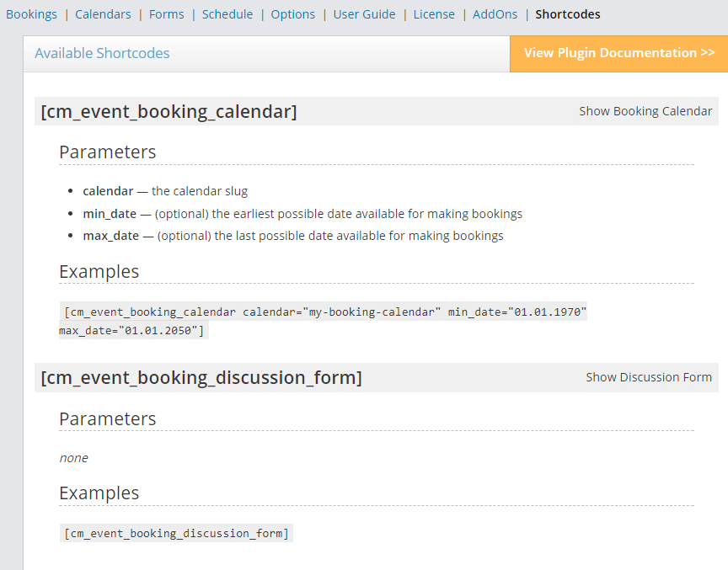Open the User Guide link
This screenshot has height=570, width=728.
363,14
